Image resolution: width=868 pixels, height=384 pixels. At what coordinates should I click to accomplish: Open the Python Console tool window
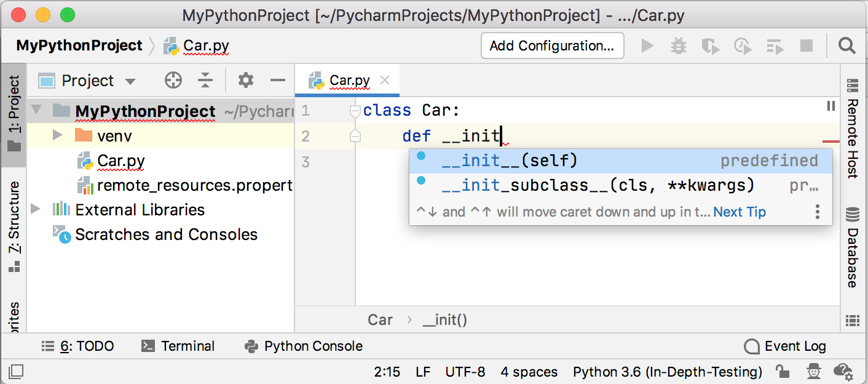304,346
